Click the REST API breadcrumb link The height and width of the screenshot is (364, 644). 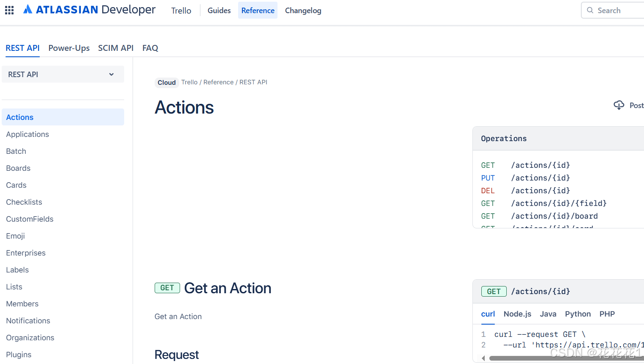[x=253, y=82]
